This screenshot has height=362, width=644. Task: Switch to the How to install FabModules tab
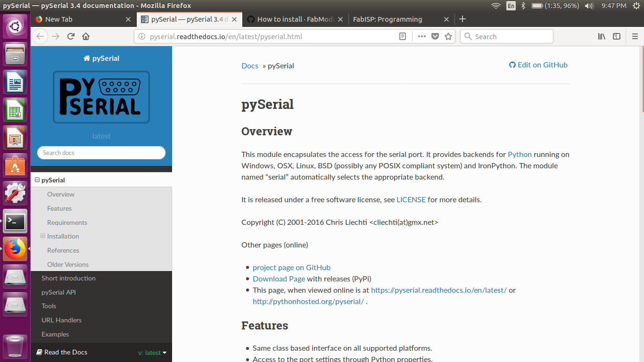coord(296,19)
